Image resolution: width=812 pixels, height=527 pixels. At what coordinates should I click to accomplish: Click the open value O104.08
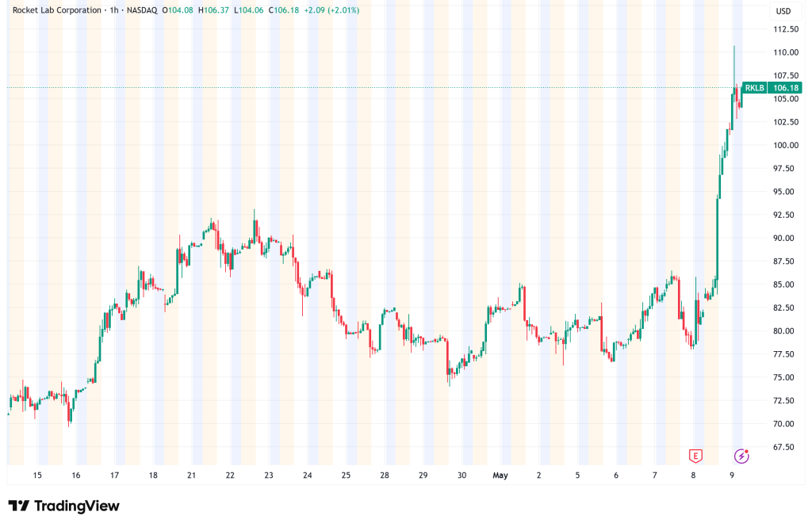178,10
